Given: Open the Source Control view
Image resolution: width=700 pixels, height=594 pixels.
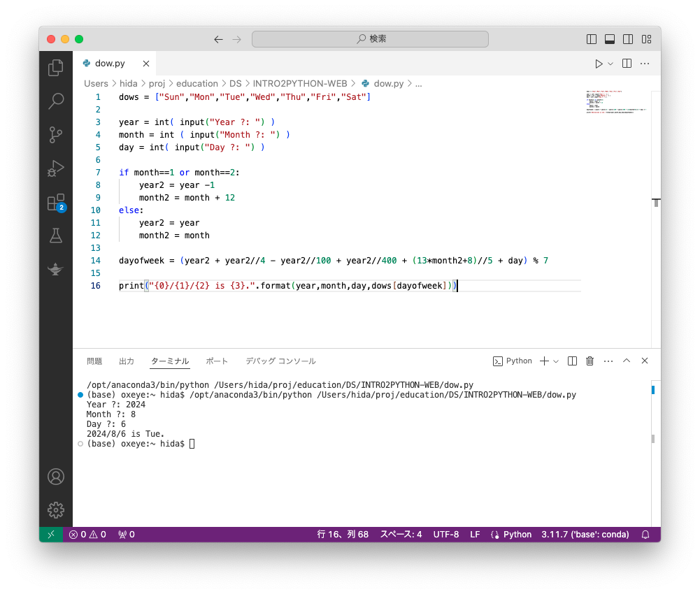Looking at the screenshot, I should point(56,135).
